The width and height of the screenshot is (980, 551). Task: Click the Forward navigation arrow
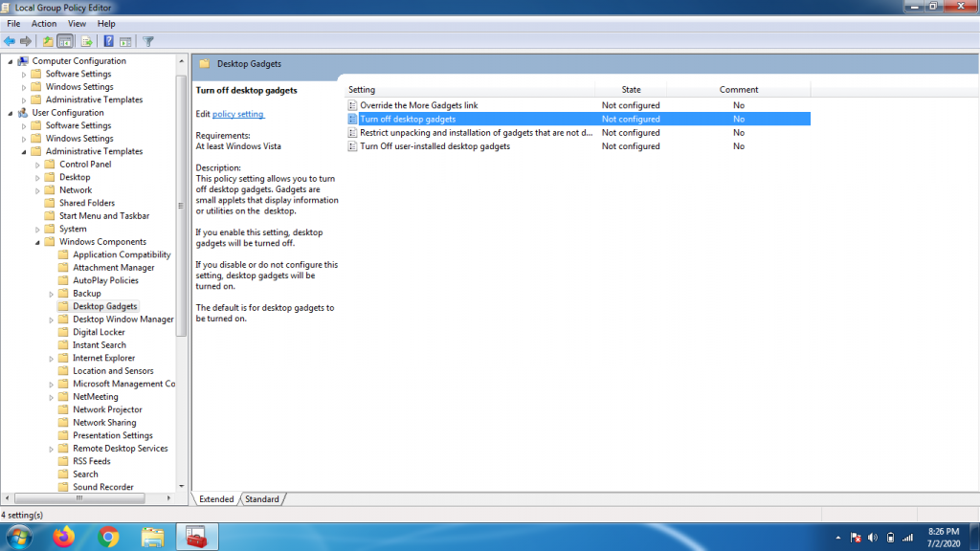(24, 41)
